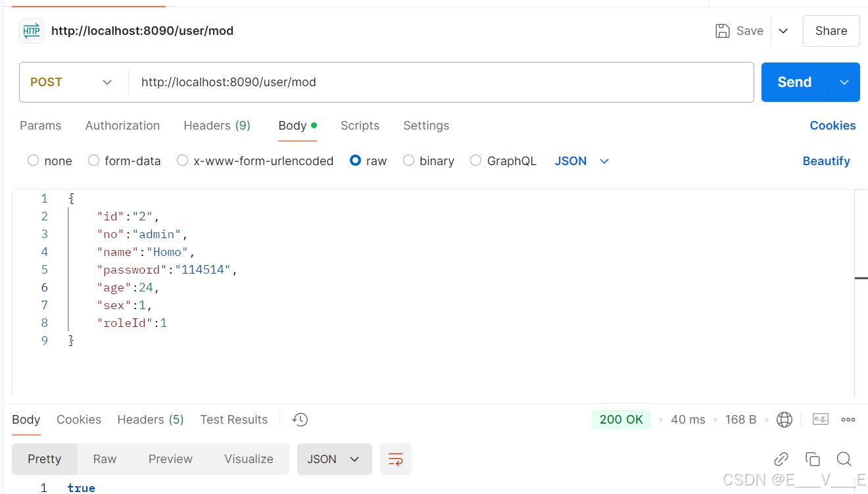Viewport: 868px width, 494px height.
Task: Click the Beautify link
Action: (x=826, y=161)
